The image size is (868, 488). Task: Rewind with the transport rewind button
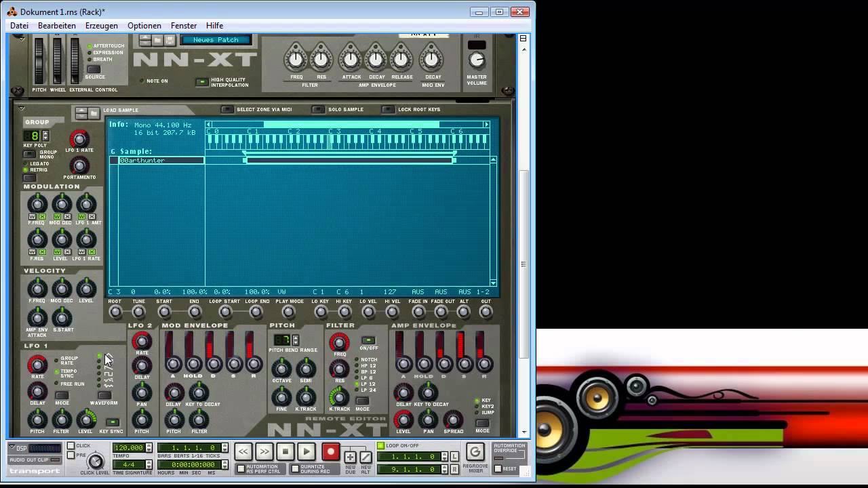point(243,451)
